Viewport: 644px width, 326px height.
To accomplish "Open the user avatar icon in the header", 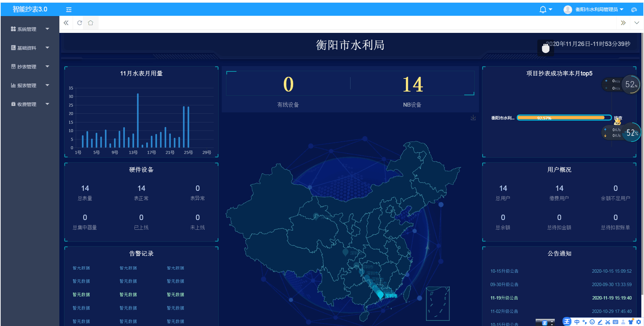I will 568,9.
